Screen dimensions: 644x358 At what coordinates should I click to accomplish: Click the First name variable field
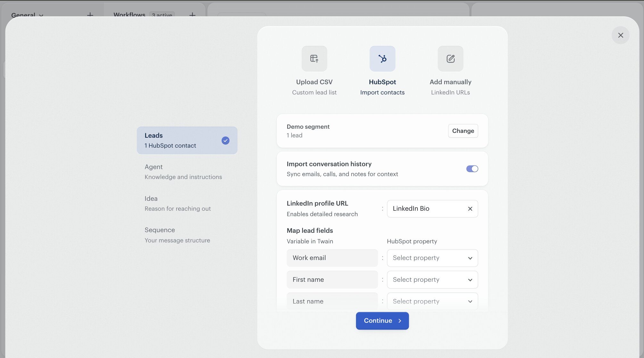click(x=332, y=280)
